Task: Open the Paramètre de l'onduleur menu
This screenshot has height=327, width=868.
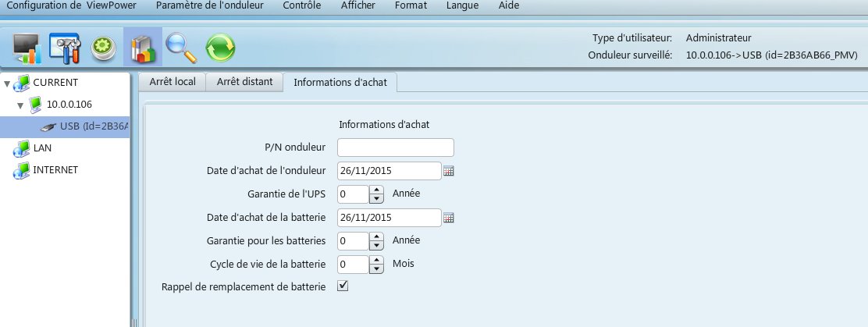Action: 209,6
